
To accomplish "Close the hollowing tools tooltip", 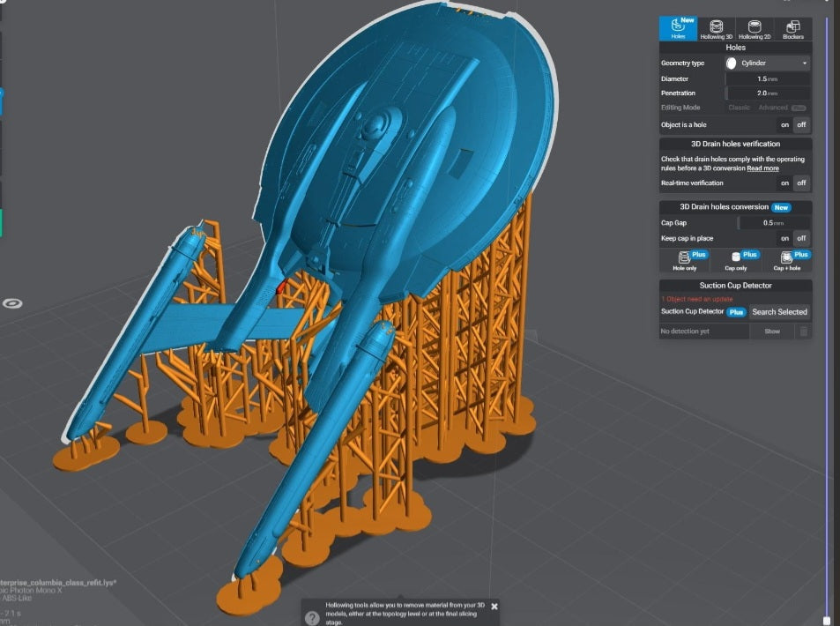I will pos(494,607).
